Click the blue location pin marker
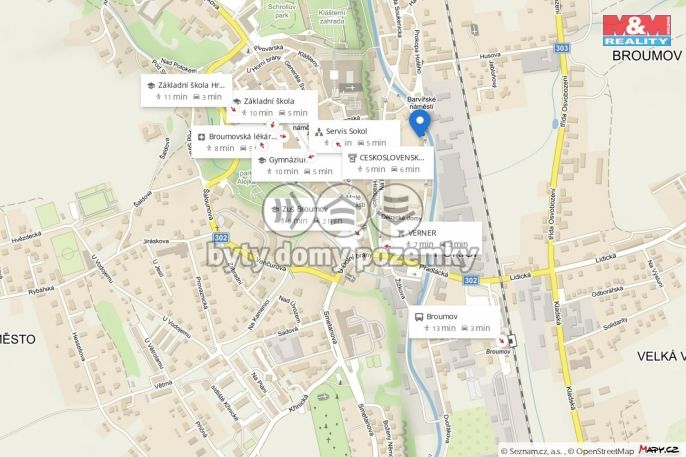The height and width of the screenshot is (457, 686). 420,123
